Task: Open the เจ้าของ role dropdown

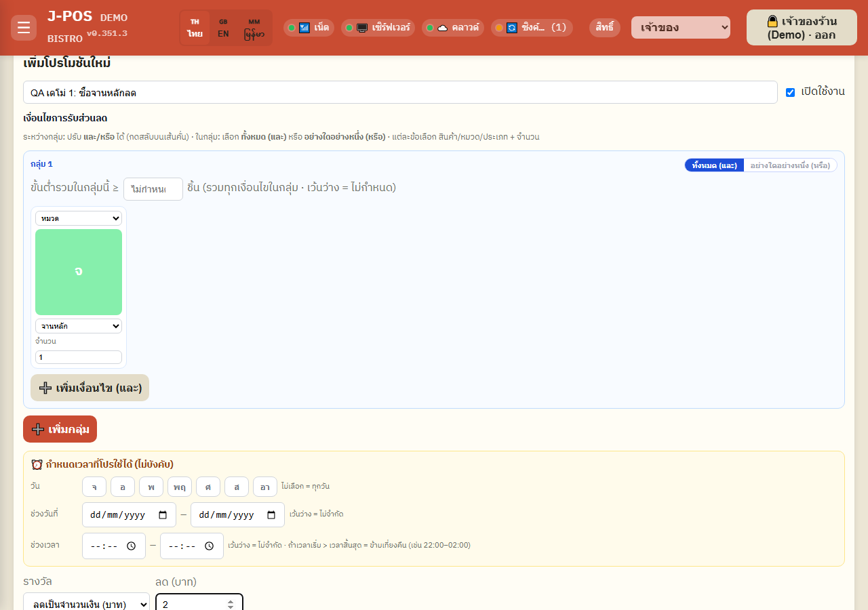Action: coord(681,28)
